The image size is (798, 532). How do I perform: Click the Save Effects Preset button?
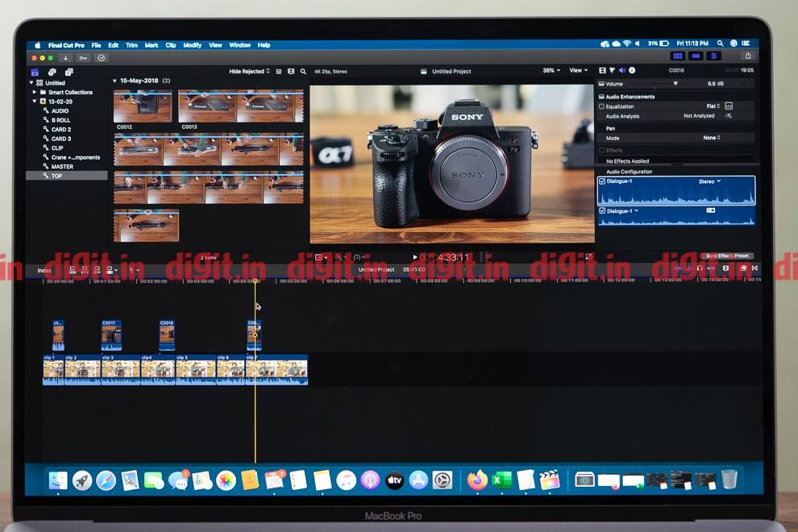point(727,256)
